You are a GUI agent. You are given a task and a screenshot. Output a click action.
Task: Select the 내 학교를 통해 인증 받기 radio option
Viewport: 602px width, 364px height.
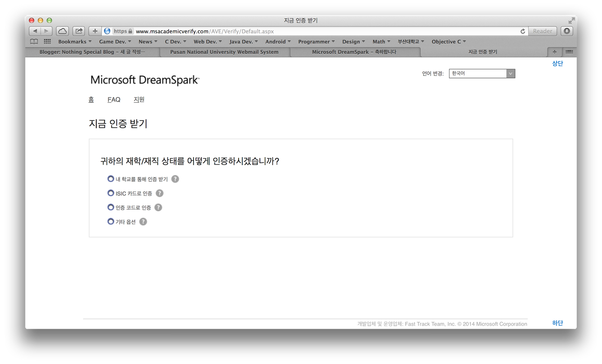(x=111, y=179)
